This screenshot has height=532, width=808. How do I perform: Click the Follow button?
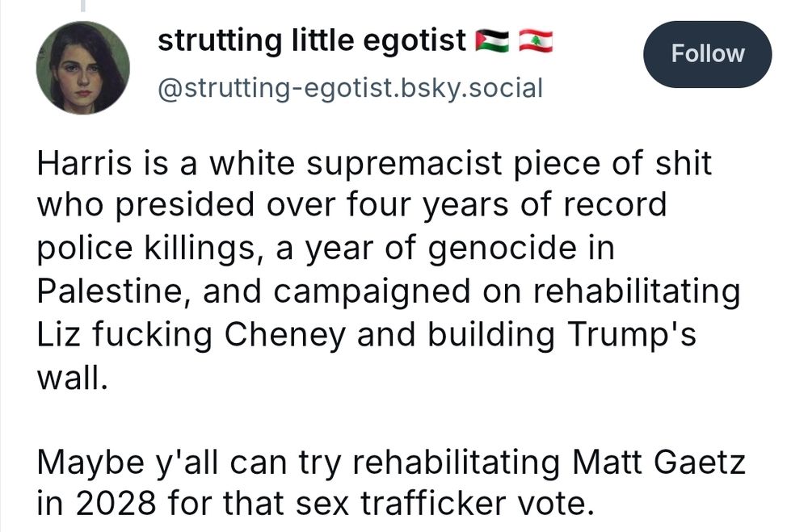[x=707, y=54]
